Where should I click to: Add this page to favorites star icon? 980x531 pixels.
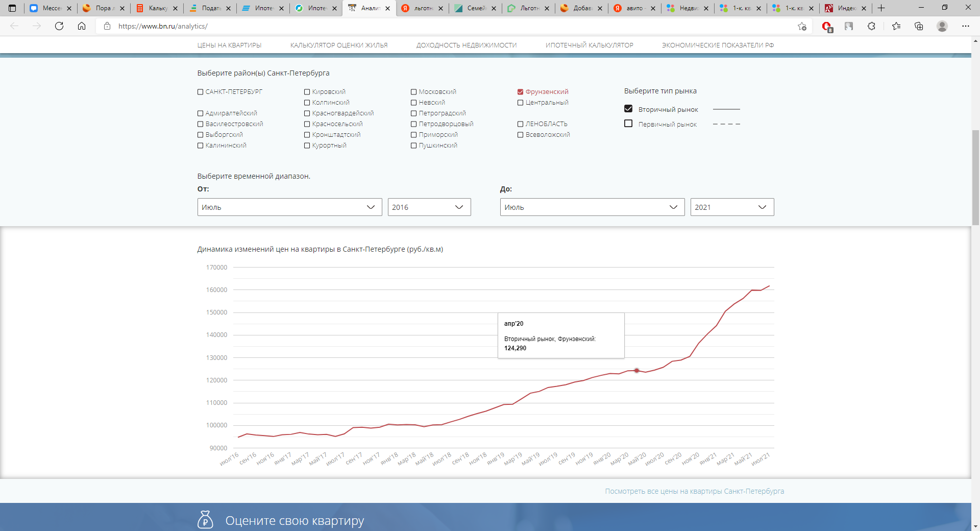(x=802, y=26)
